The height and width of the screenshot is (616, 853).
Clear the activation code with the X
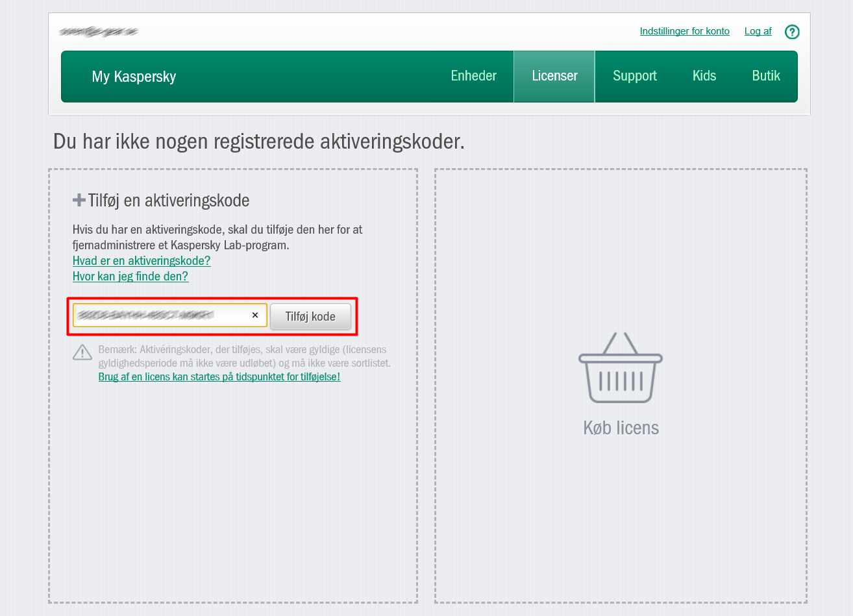(255, 315)
